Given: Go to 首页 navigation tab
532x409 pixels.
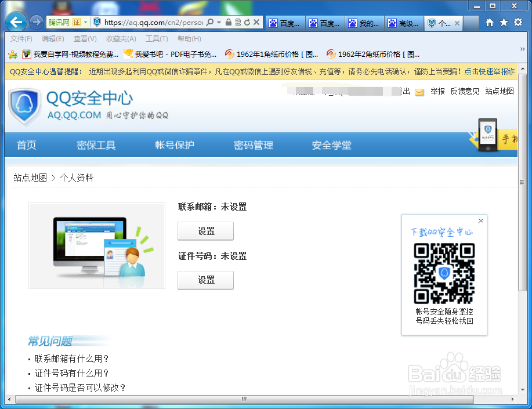Looking at the screenshot, I should [x=27, y=145].
